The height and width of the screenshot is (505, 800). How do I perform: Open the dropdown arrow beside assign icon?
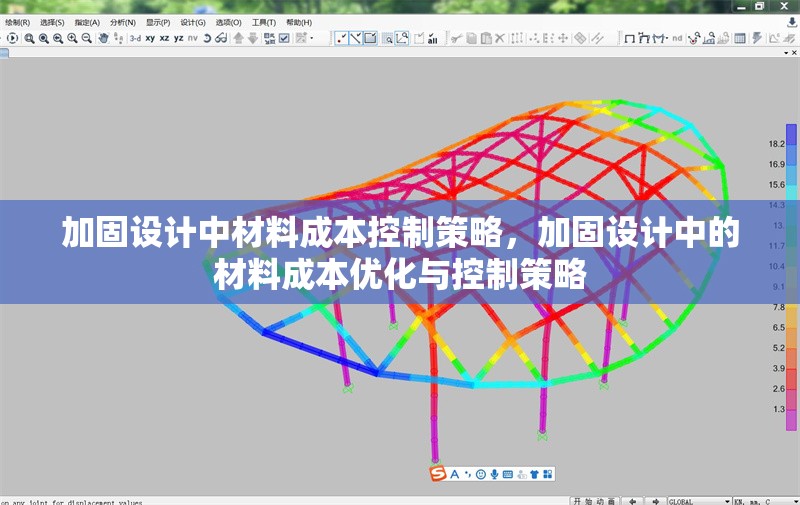[x=312, y=38]
